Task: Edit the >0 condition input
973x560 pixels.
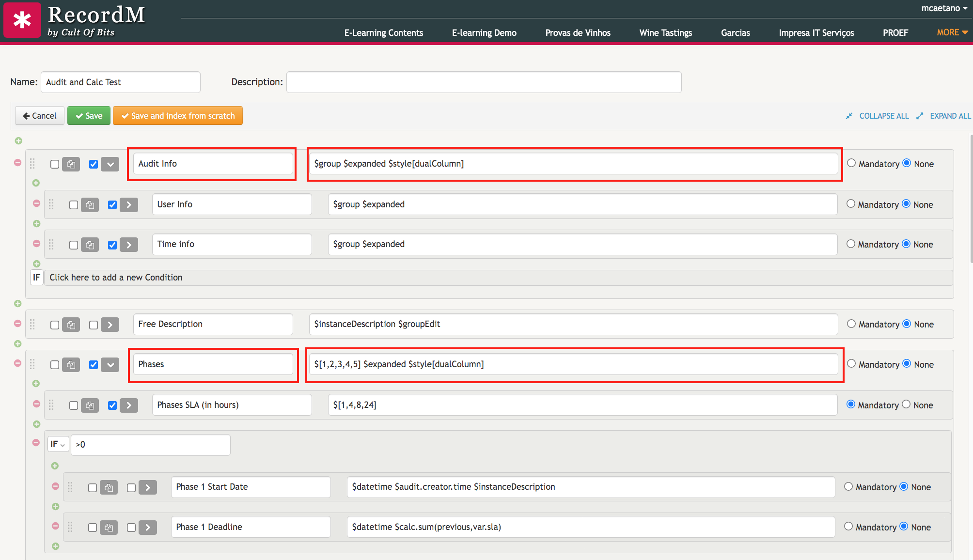Action: pyautogui.click(x=151, y=445)
